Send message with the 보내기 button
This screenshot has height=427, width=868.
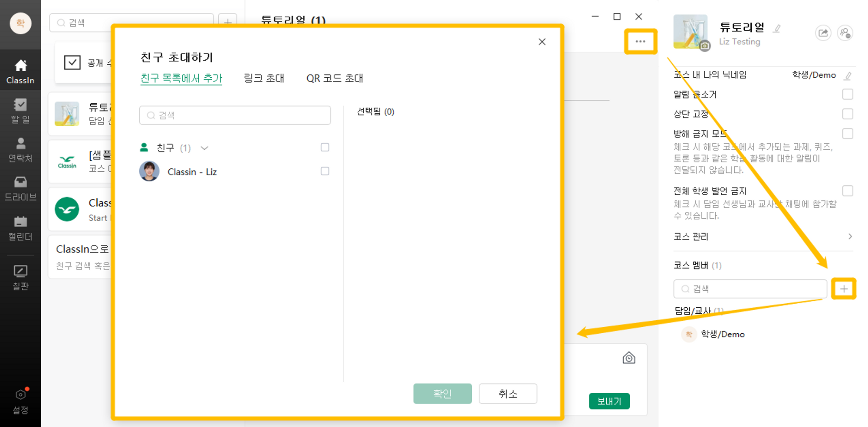pyautogui.click(x=609, y=401)
